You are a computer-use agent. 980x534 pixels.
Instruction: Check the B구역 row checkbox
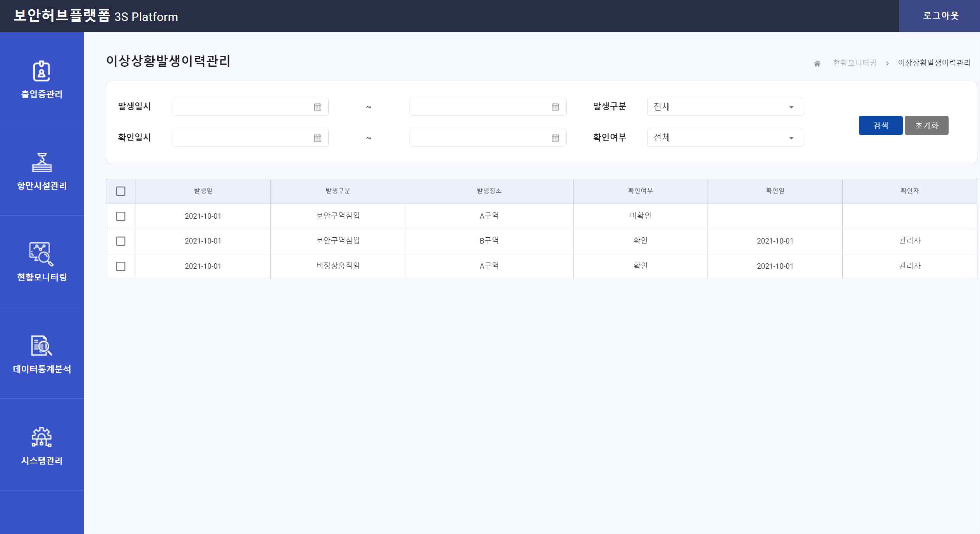(121, 241)
